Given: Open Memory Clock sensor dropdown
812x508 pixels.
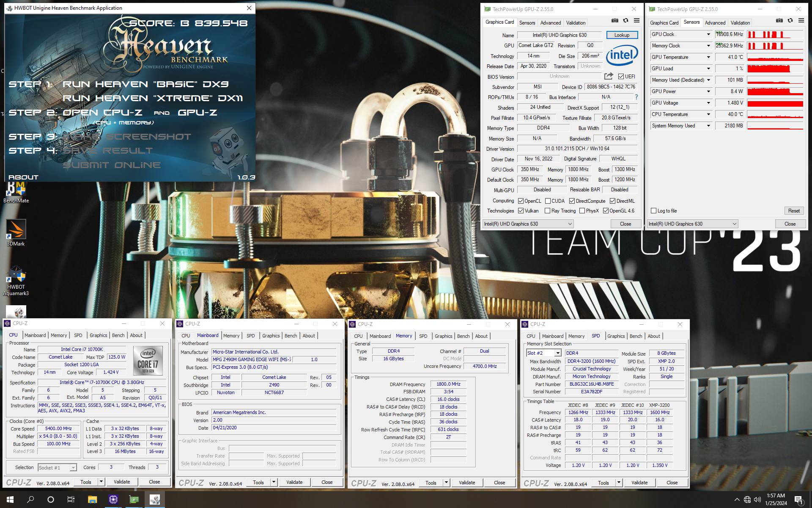Looking at the screenshot, I should point(708,46).
